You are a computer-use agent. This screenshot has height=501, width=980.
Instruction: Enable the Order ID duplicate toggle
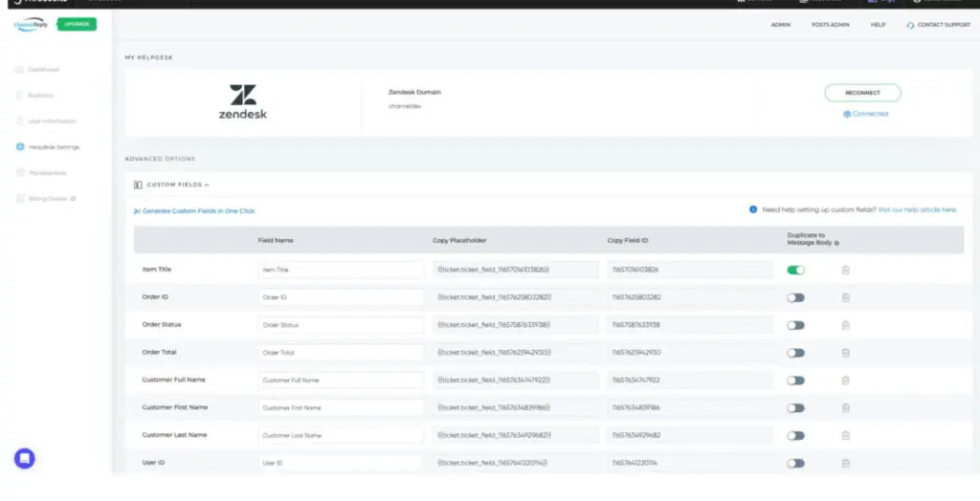click(795, 297)
